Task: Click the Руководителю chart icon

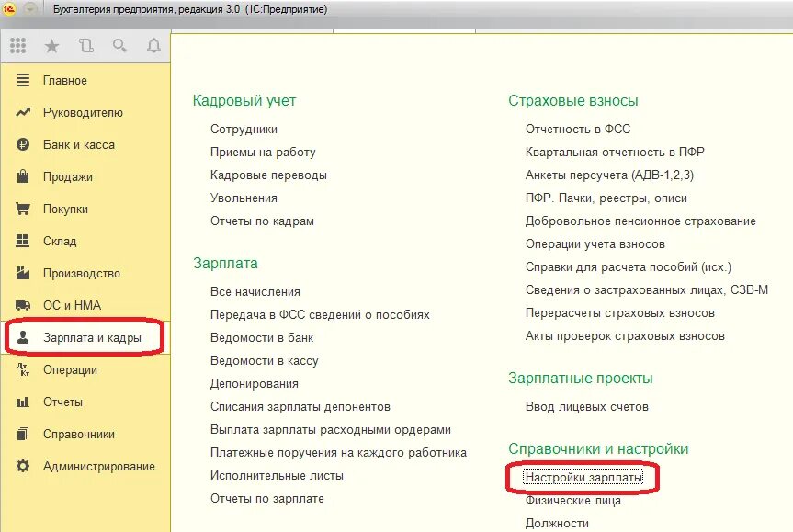Action: [23, 112]
